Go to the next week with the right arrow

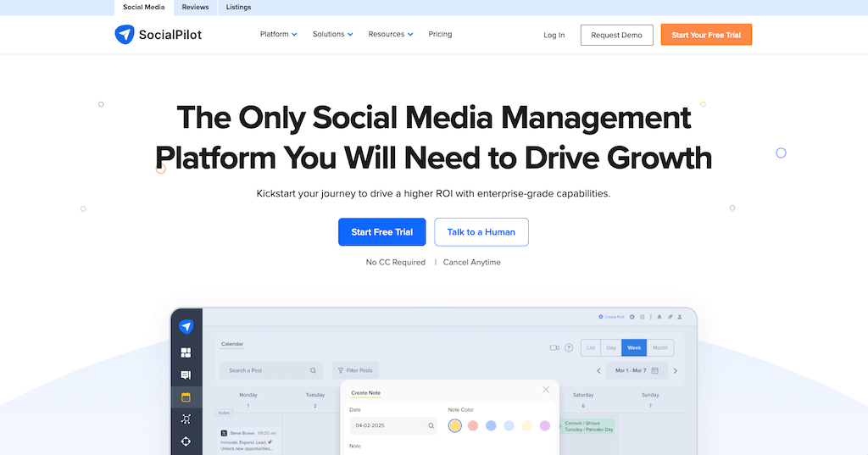(x=675, y=371)
